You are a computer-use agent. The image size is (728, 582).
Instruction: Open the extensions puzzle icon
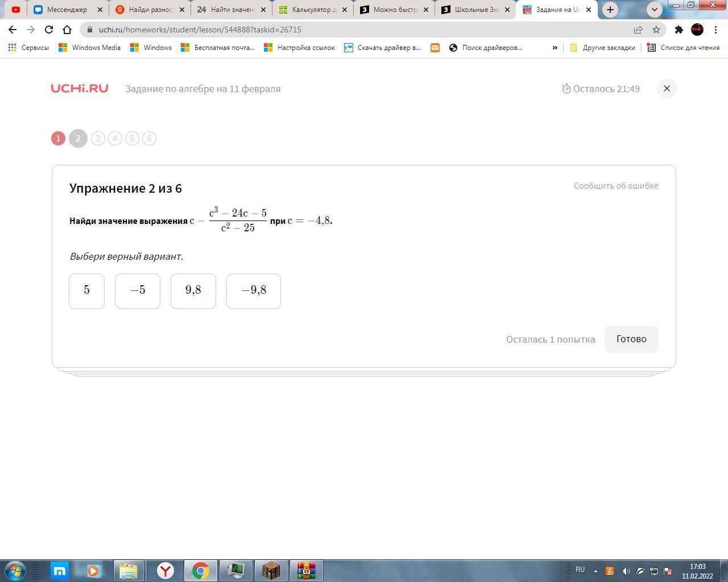pos(679,30)
